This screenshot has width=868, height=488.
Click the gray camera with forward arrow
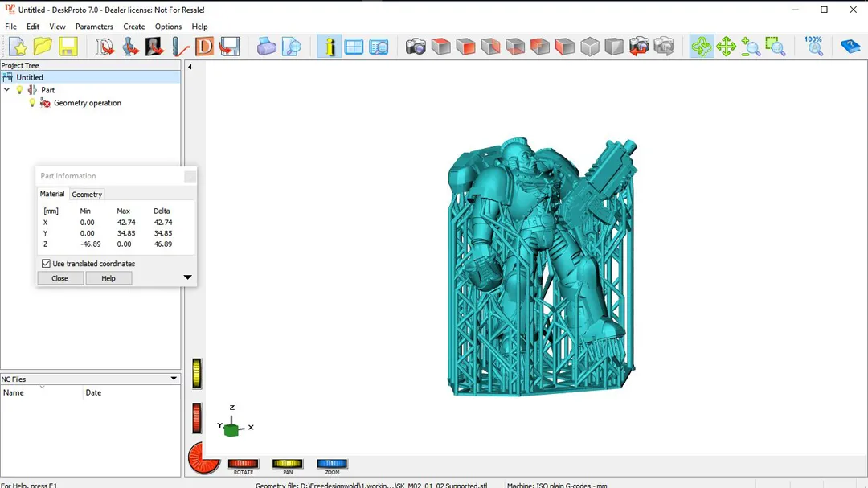[664, 47]
